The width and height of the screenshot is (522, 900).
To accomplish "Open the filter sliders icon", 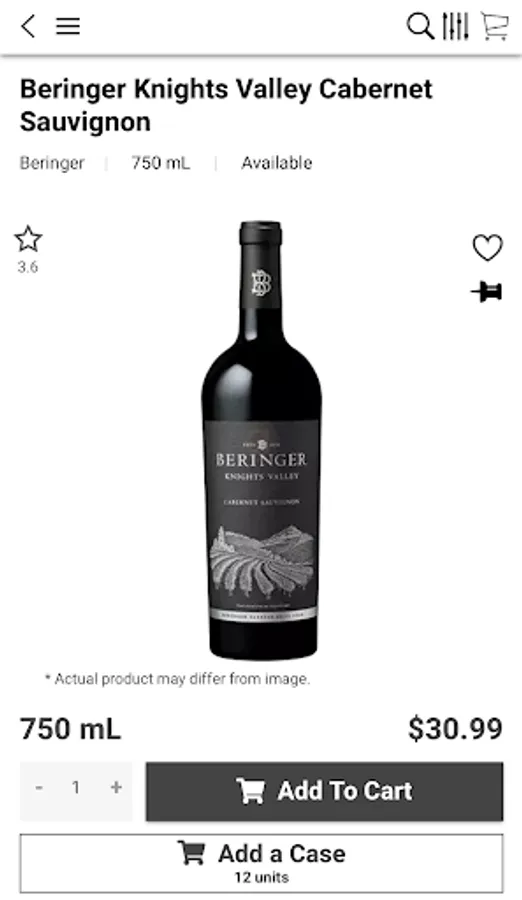I will pyautogui.click(x=456, y=26).
